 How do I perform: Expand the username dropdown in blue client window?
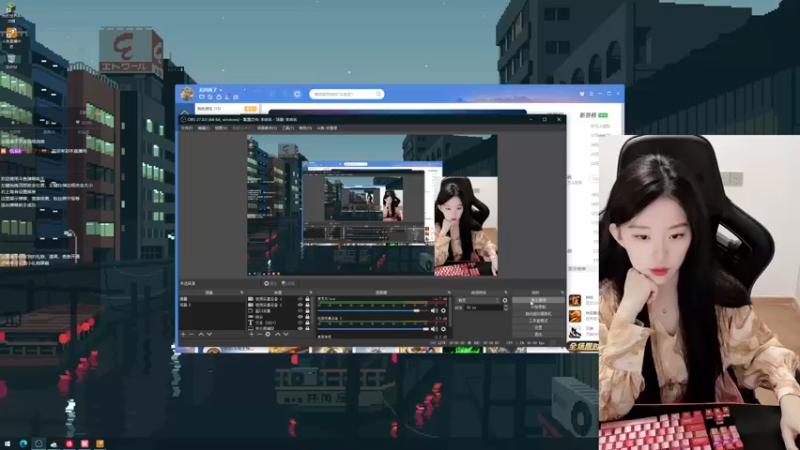point(221,90)
